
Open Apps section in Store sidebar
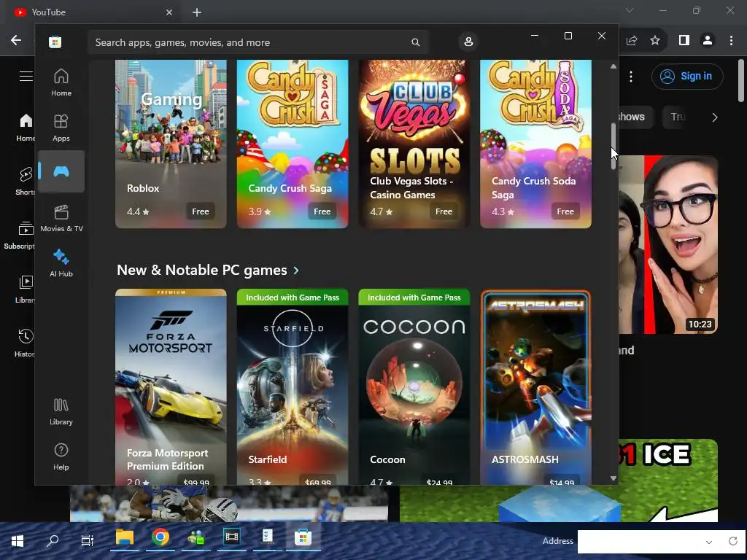coord(61,128)
